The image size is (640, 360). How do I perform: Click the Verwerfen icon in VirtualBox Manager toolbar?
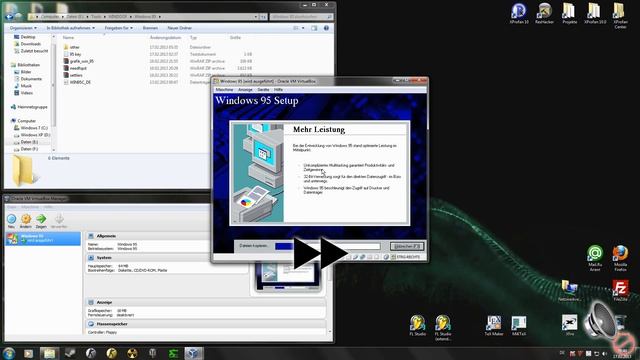click(59, 221)
